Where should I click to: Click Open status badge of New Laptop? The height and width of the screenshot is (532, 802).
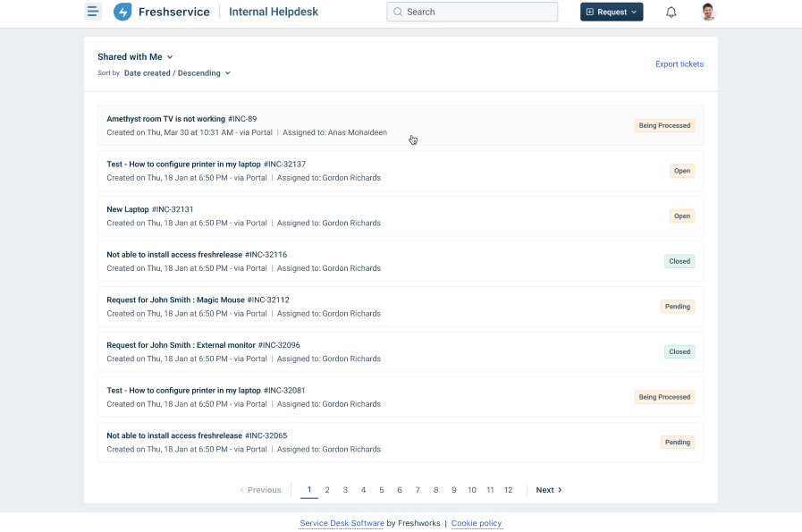tap(682, 215)
